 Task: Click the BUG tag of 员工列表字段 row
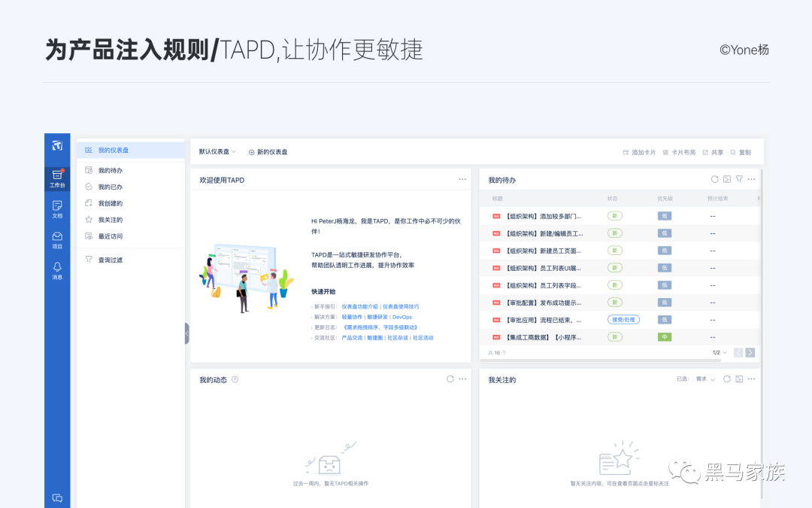point(496,285)
